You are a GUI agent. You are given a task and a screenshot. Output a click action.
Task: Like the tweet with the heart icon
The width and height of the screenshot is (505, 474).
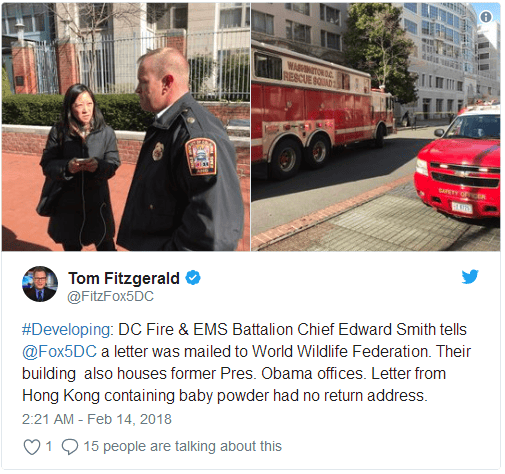(32, 447)
